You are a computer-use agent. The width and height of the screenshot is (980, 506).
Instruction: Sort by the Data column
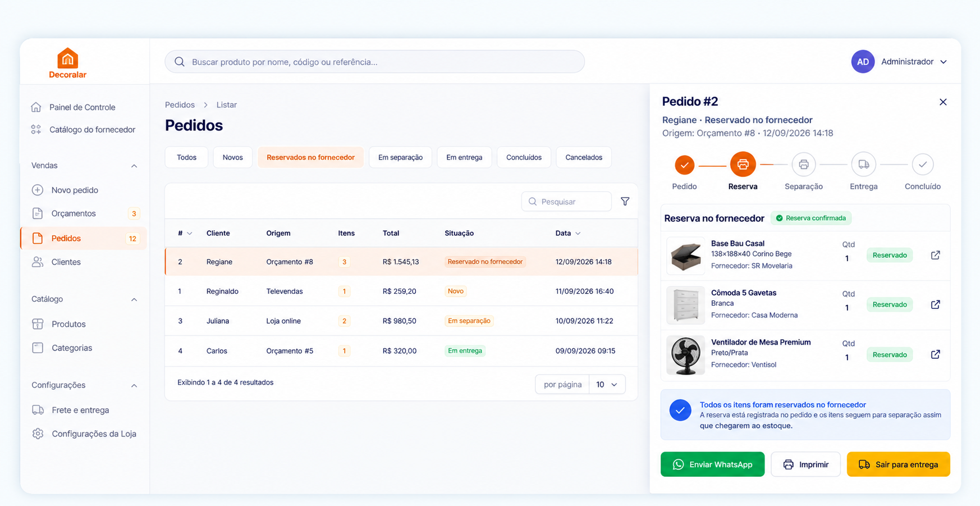pos(567,233)
